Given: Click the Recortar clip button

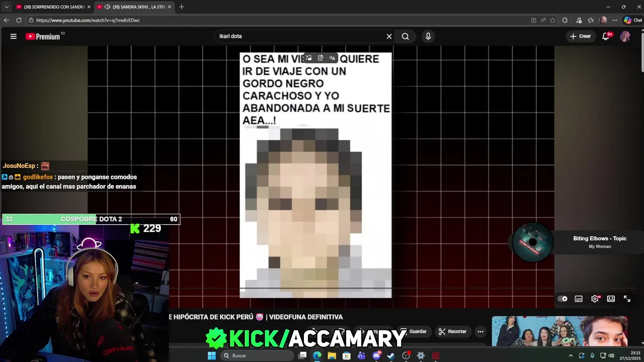Looking at the screenshot, I should (x=453, y=331).
